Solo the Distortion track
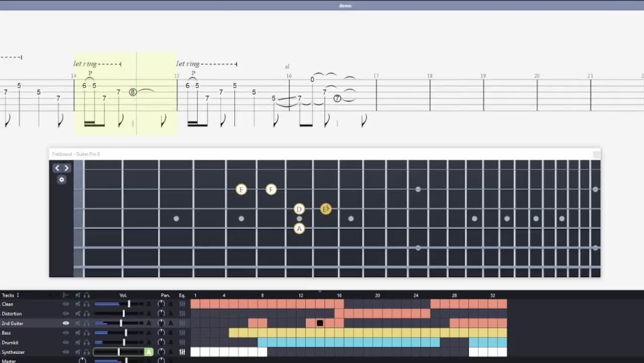 pyautogui.click(x=87, y=313)
